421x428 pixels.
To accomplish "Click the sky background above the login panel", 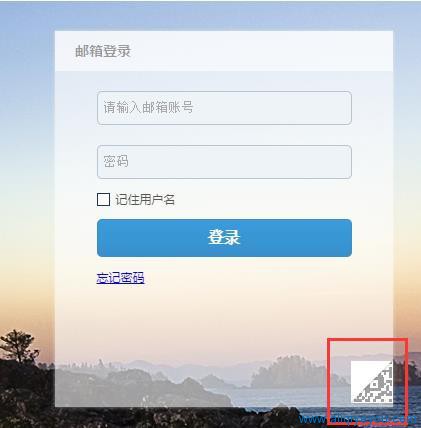I will tap(211, 17).
